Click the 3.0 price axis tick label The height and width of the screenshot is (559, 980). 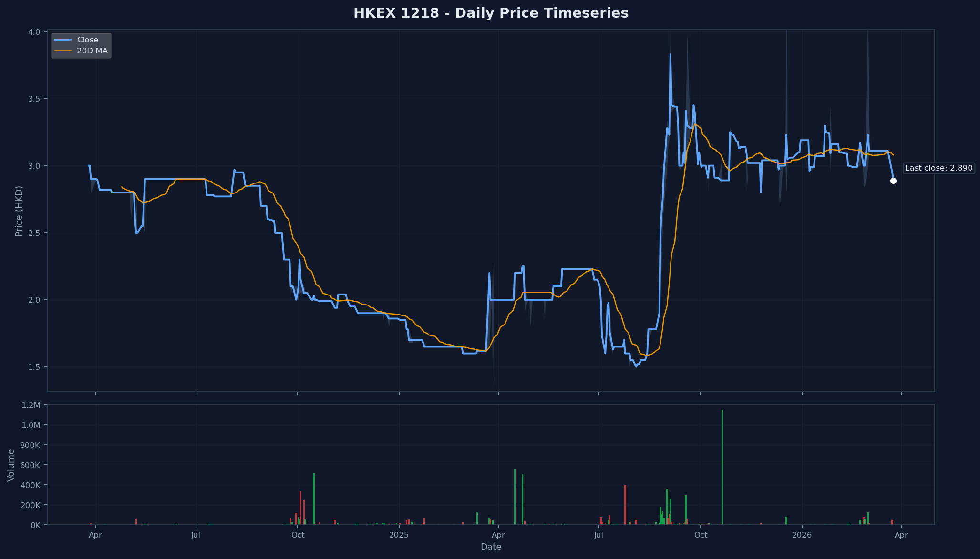coord(34,166)
